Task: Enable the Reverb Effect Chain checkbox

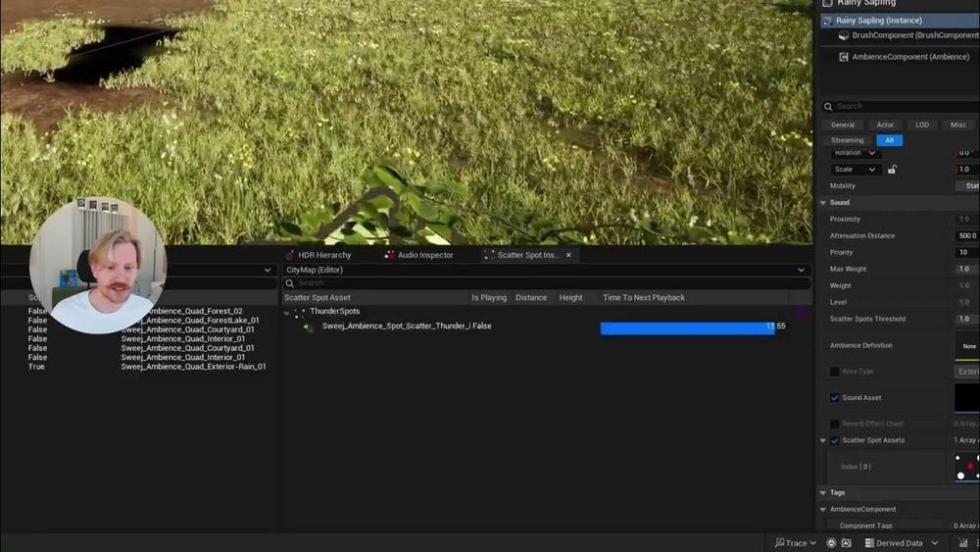Action: pyautogui.click(x=834, y=424)
